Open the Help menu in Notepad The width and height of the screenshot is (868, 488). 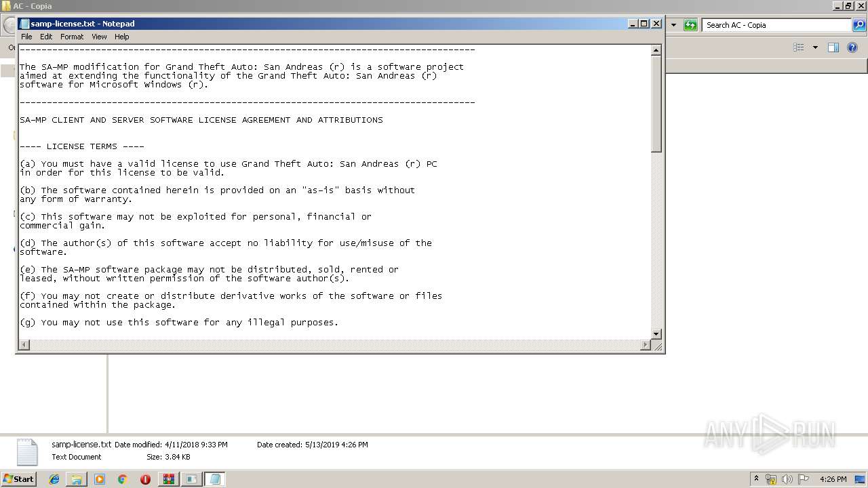click(121, 37)
